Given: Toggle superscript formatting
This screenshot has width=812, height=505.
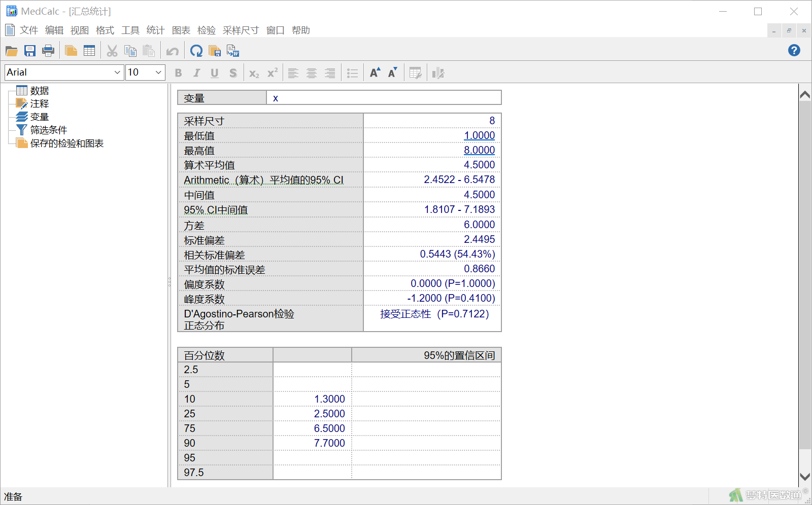Looking at the screenshot, I should click(273, 73).
